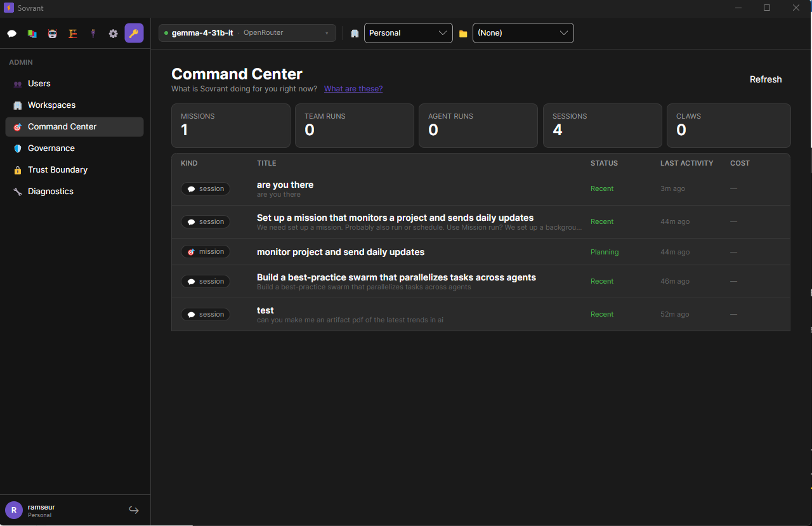The width and height of the screenshot is (812, 526).
Task: Click the '52m ago' last activity value
Action: 675,314
